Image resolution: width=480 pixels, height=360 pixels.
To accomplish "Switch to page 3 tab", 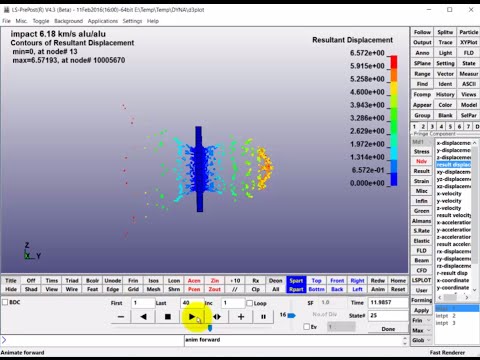I will [432, 127].
